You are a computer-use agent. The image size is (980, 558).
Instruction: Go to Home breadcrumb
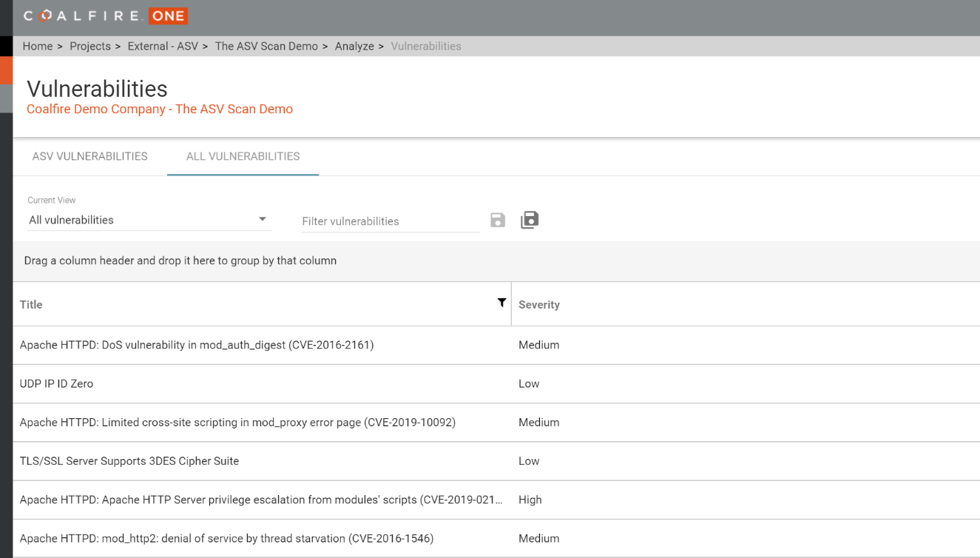(38, 46)
